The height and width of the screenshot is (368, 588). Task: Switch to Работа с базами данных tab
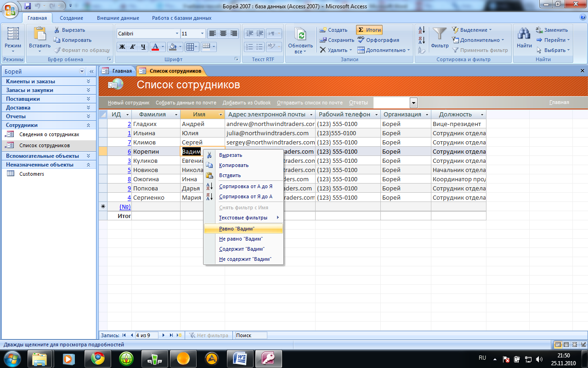(x=182, y=18)
